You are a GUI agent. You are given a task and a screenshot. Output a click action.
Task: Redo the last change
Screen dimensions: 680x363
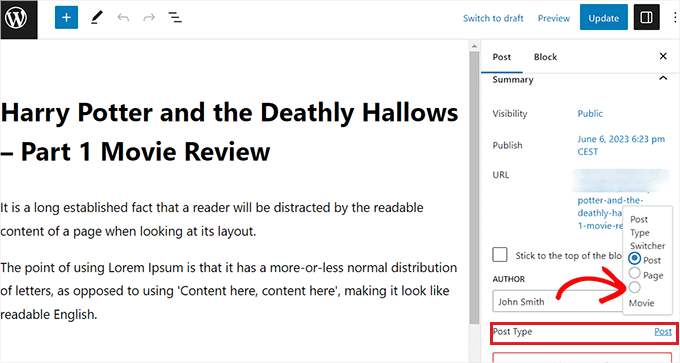click(149, 18)
